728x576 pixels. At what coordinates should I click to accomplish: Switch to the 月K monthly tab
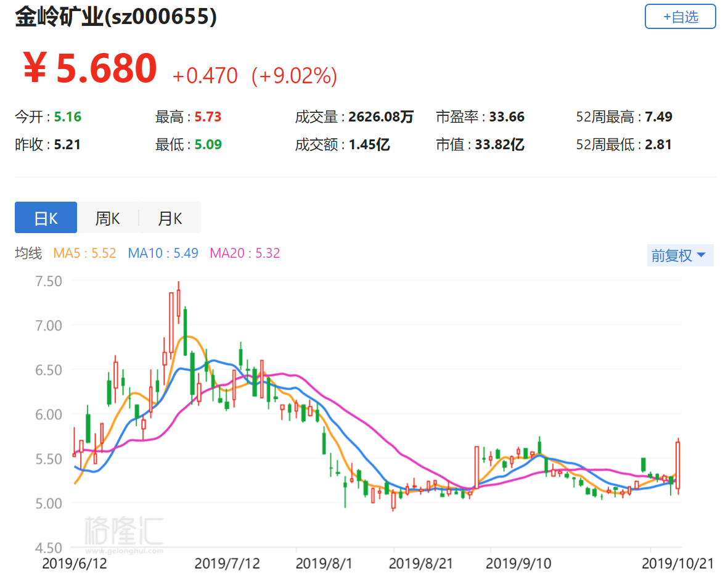[x=170, y=218]
